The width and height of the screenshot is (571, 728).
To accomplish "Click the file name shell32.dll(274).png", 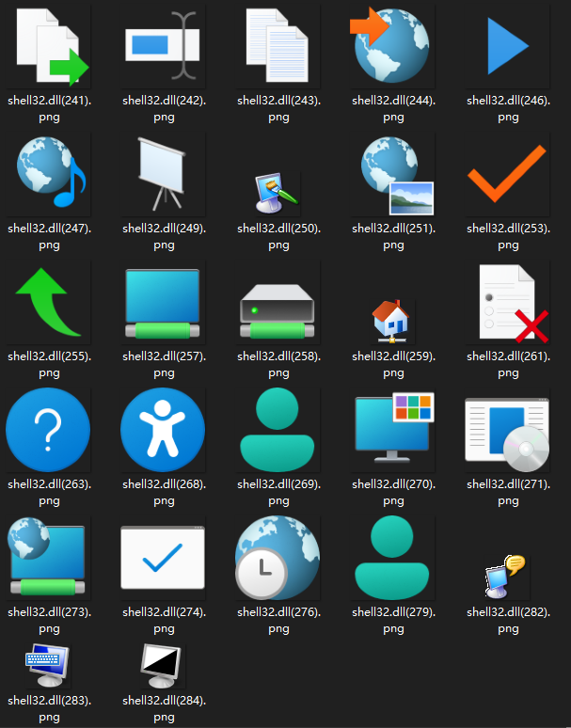I will point(164,620).
